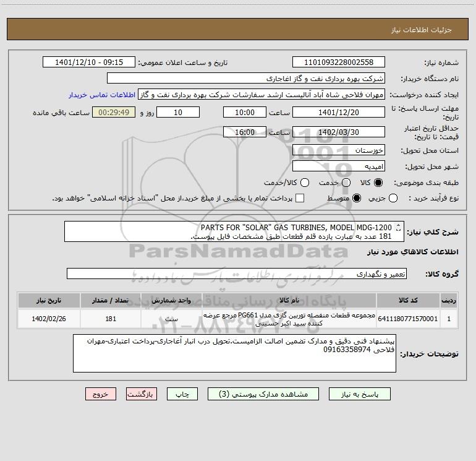Select the جزیی purchase type radio
476x461 pixels.
click(x=393, y=198)
